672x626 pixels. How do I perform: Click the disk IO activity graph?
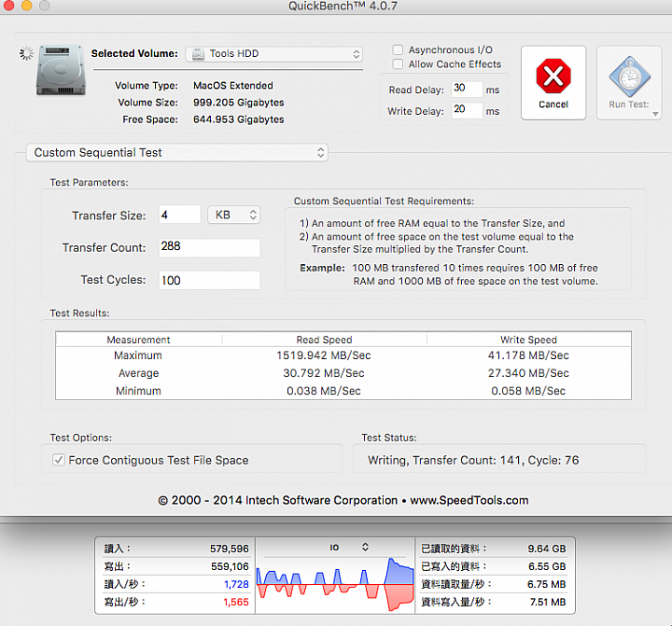coord(335,584)
